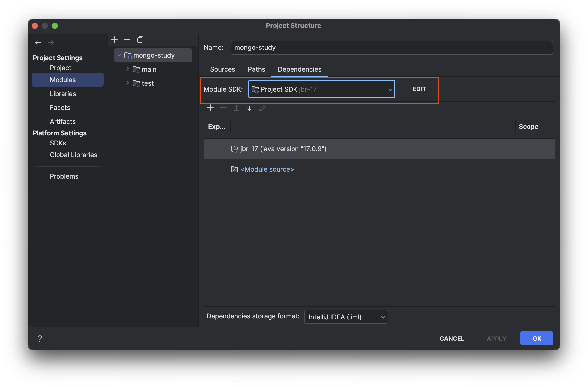Click the edit dependency pencil icon
Image resolution: width=588 pixels, height=387 pixels.
(x=262, y=108)
